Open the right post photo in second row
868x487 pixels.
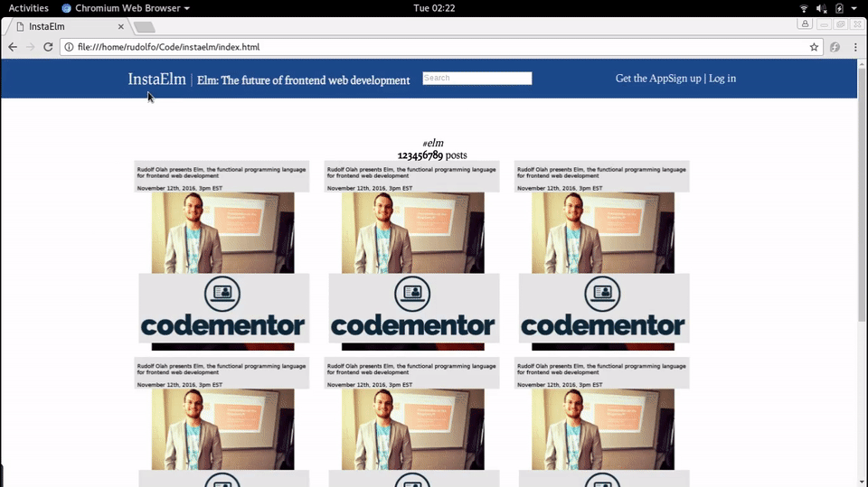603,429
